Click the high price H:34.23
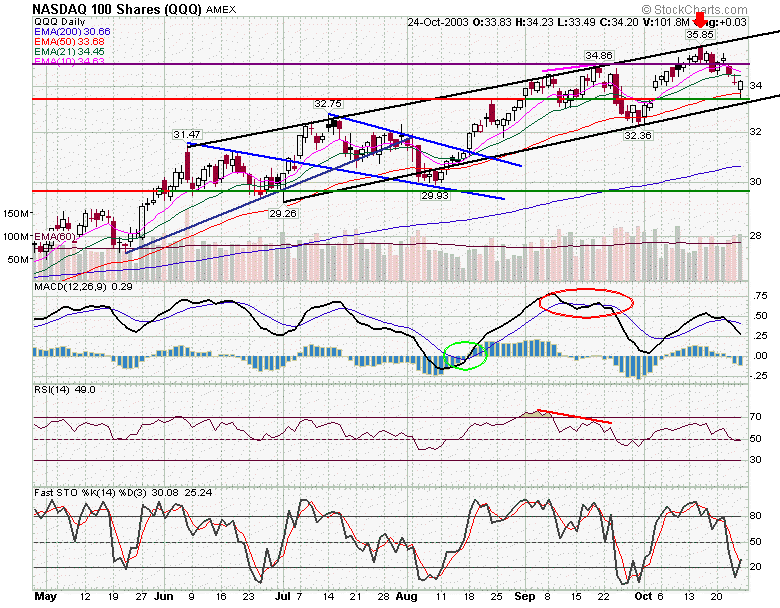This screenshot has height=608, width=780. point(535,22)
